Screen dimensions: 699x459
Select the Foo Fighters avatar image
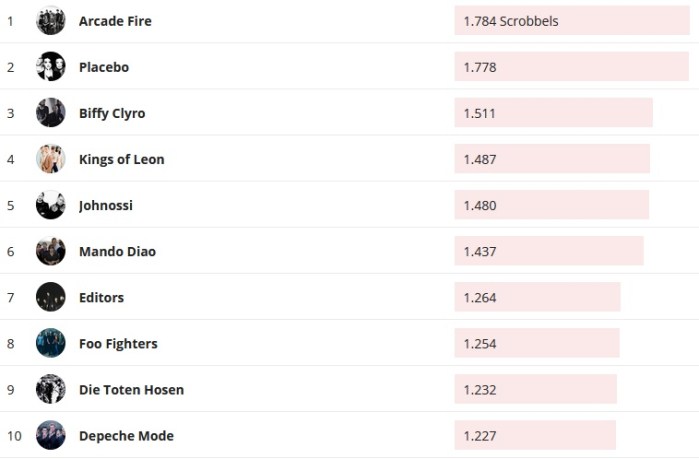point(50,343)
